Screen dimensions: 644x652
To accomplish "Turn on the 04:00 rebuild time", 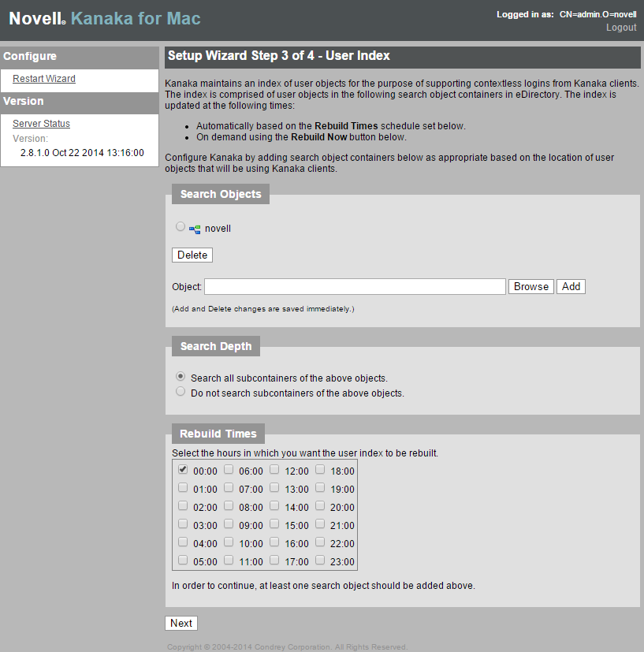I will pyautogui.click(x=183, y=542).
